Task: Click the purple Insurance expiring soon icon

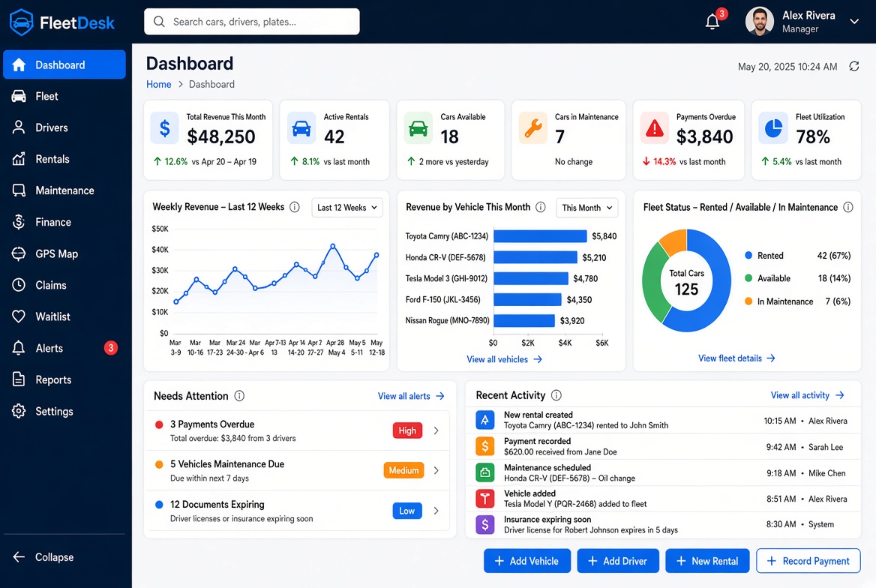Action: (485, 524)
